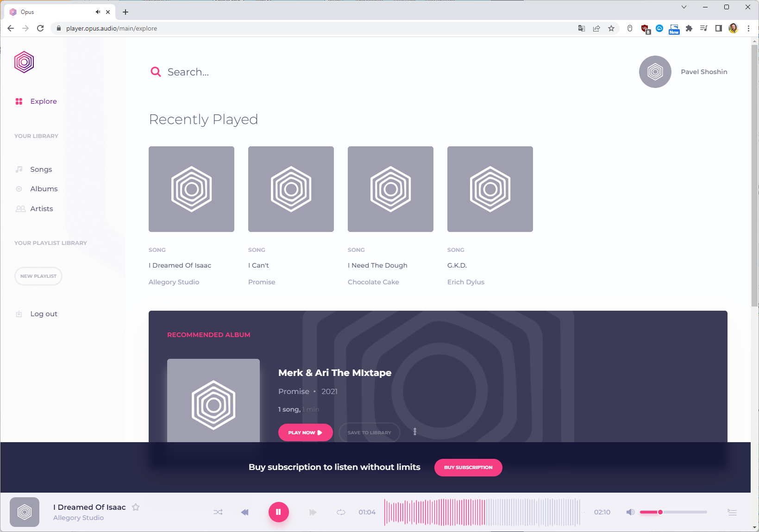Toggle repeat mode
Screen dimensions: 759x532
click(341, 512)
